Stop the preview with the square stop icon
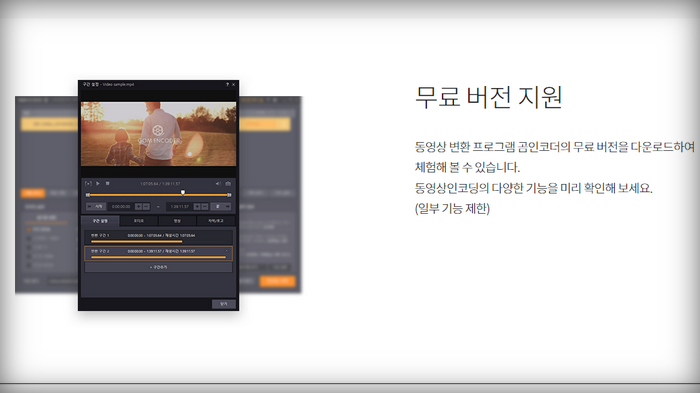 pyautogui.click(x=108, y=184)
